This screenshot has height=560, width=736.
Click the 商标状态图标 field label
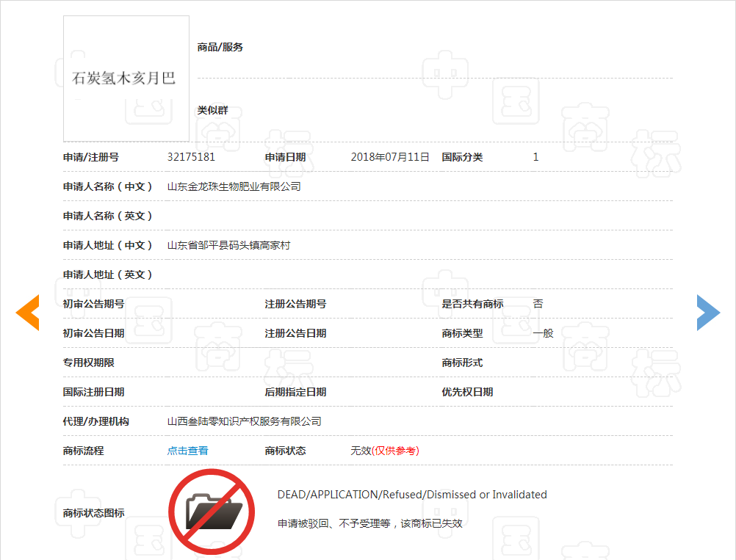pyautogui.click(x=93, y=513)
